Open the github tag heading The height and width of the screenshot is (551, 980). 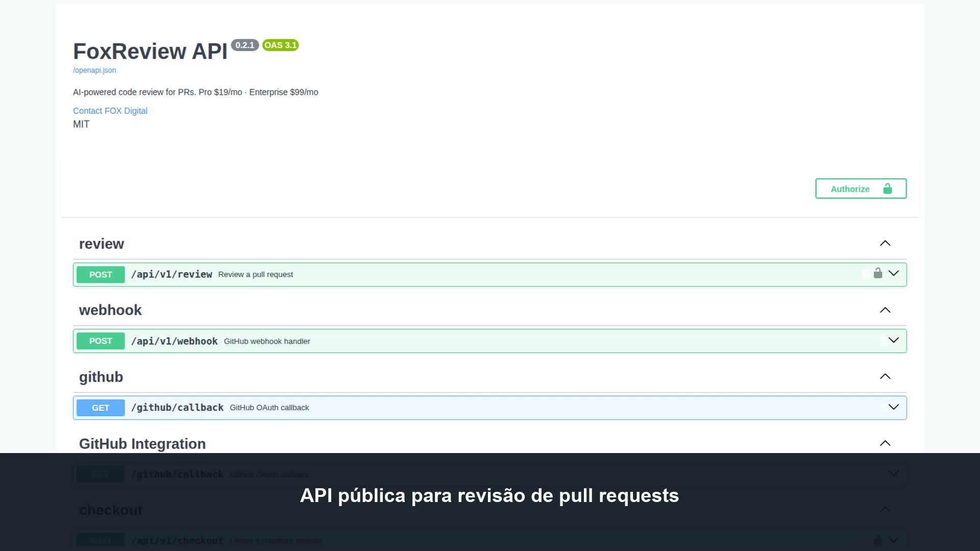tap(101, 377)
